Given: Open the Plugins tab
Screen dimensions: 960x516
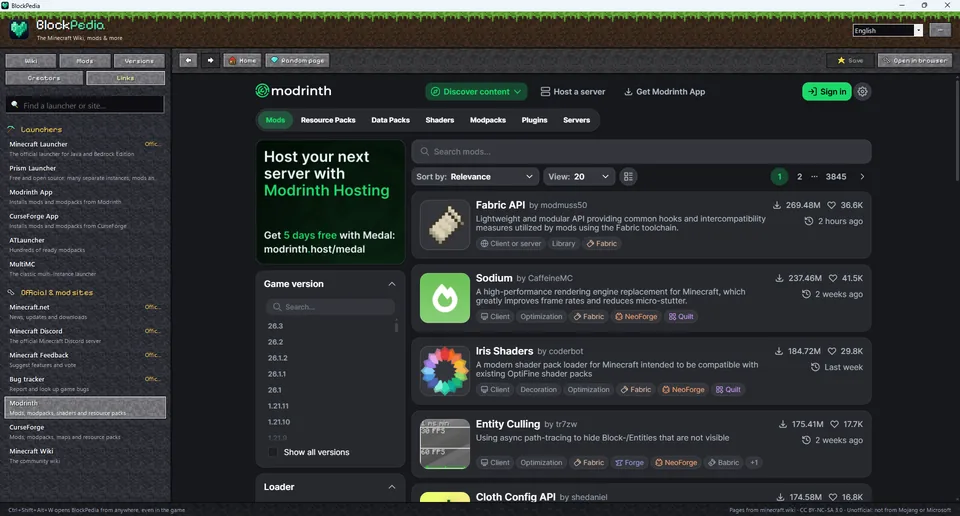Looking at the screenshot, I should (x=534, y=120).
